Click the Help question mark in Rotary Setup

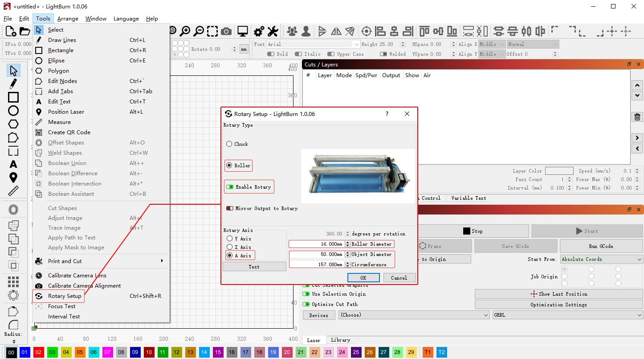pos(387,114)
